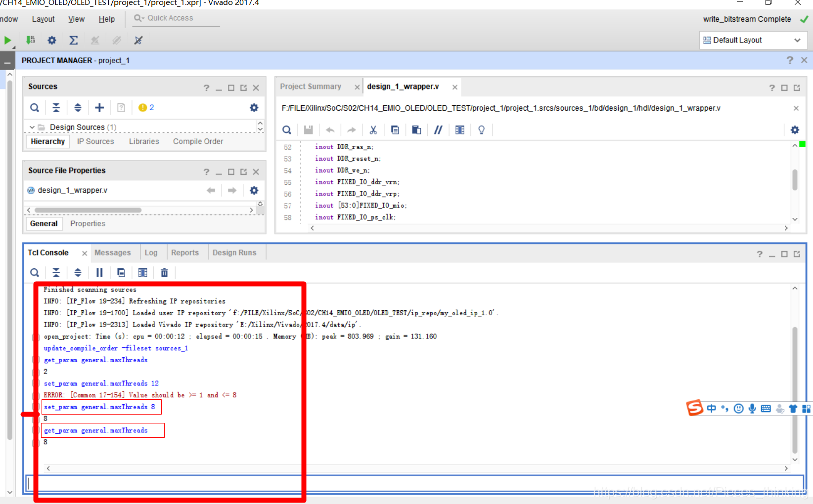The height and width of the screenshot is (504, 813).
Task: Copy Tcl Console contents
Action: (121, 273)
